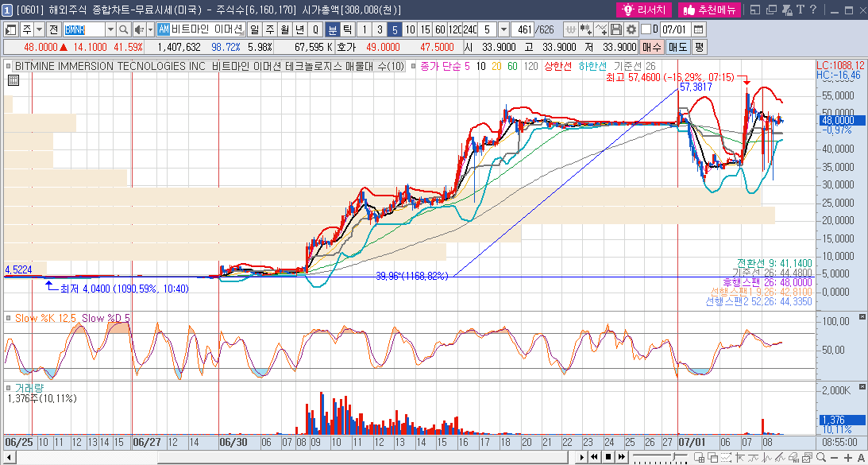Screen dimensions: 868x465
Task: Click the overlapping windows icon at bottom
Action: tap(712, 457)
